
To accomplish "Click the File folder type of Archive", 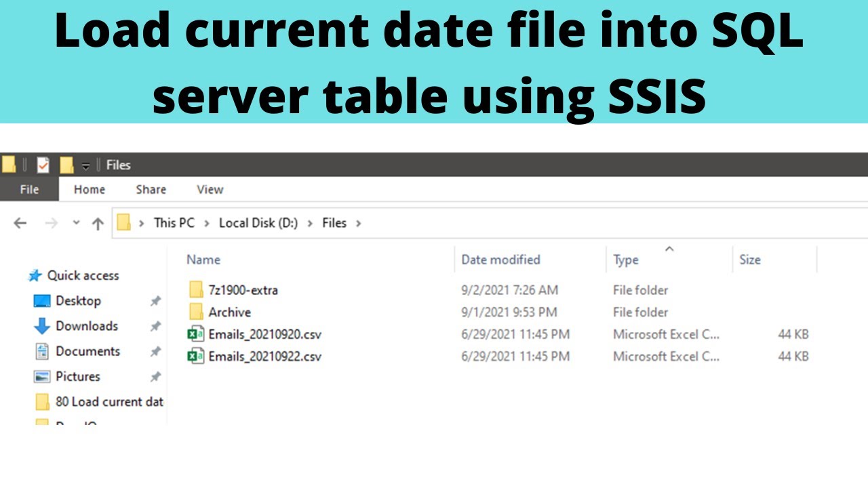I will (640, 312).
